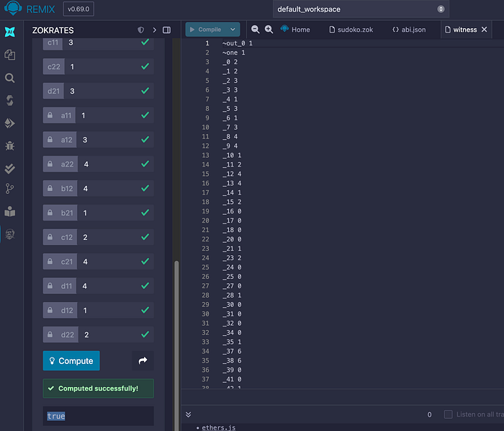Click the ~out_0 1 line in editor
This screenshot has height=431, width=504.
(x=237, y=43)
